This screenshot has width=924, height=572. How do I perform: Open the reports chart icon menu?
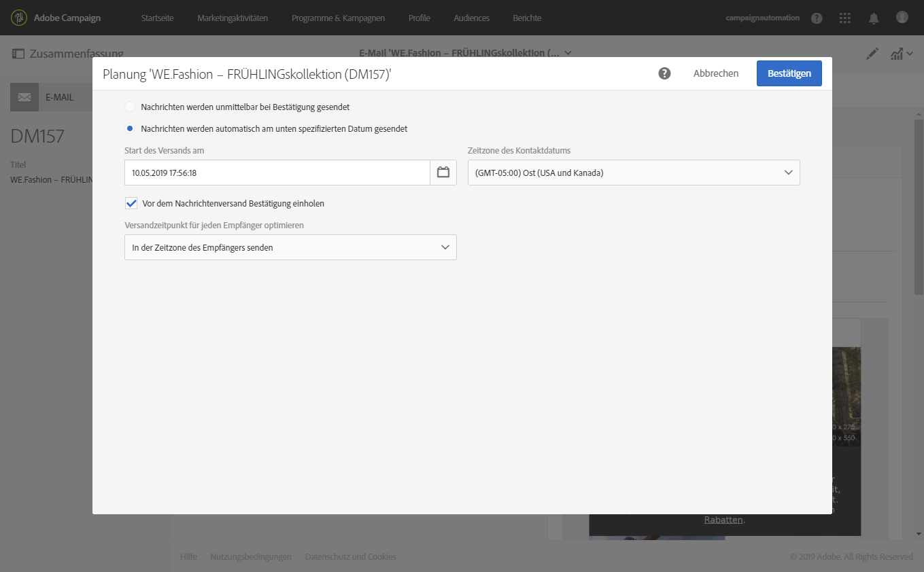pyautogui.click(x=901, y=54)
